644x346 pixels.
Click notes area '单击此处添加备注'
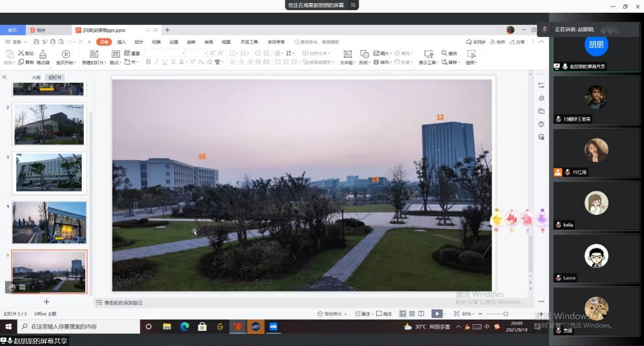124,303
